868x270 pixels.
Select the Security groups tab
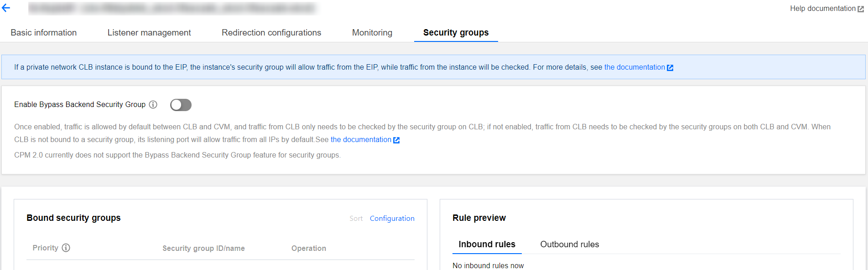click(x=456, y=33)
